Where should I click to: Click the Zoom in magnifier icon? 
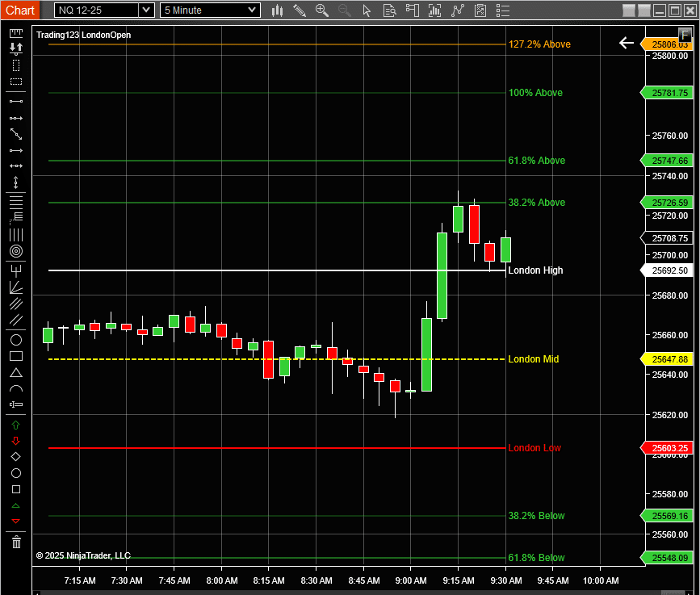[x=322, y=10]
